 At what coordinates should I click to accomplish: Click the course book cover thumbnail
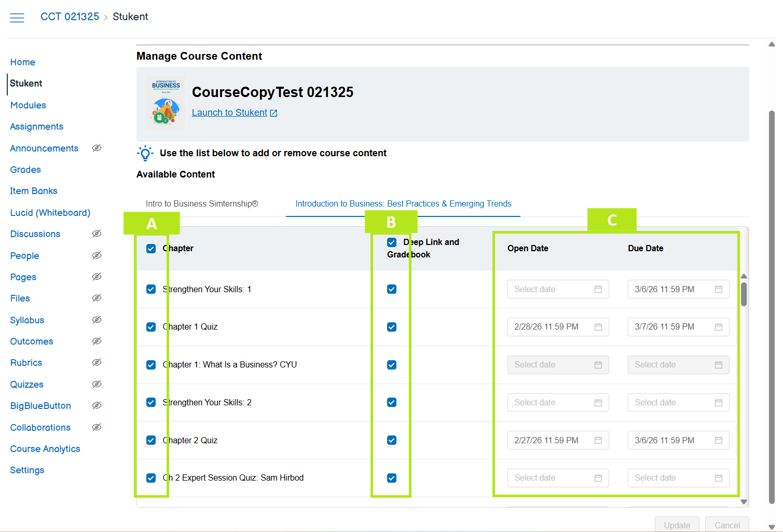[x=166, y=103]
